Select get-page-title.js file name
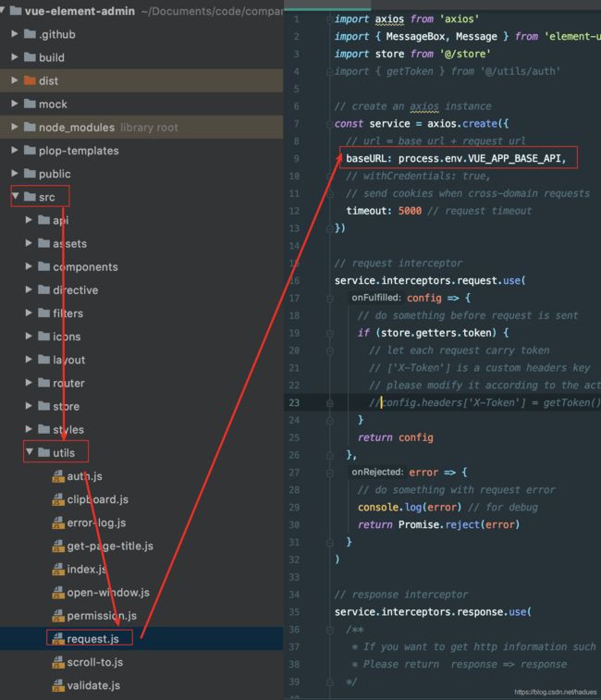The image size is (601, 700). [x=110, y=546]
